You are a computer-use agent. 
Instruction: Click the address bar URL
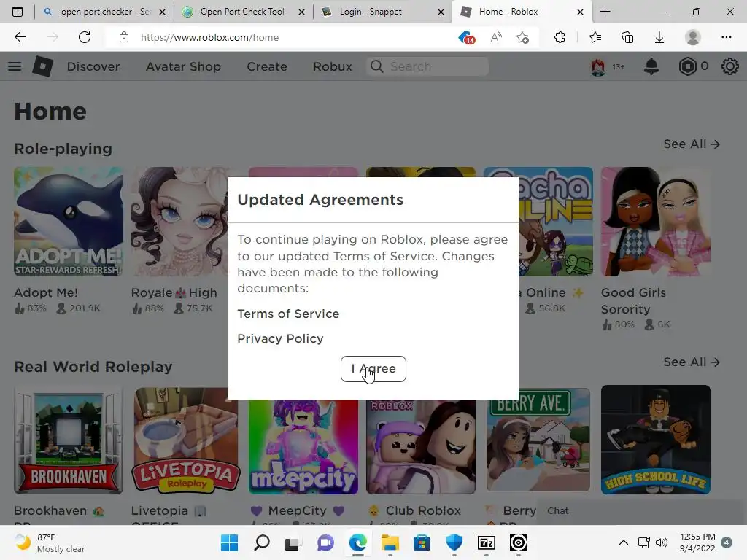(209, 37)
